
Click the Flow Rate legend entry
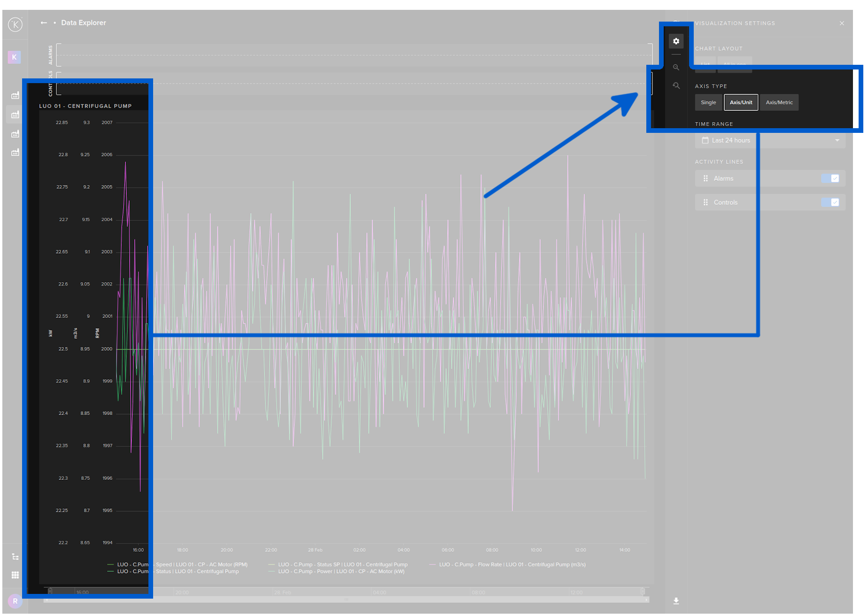pos(512,564)
